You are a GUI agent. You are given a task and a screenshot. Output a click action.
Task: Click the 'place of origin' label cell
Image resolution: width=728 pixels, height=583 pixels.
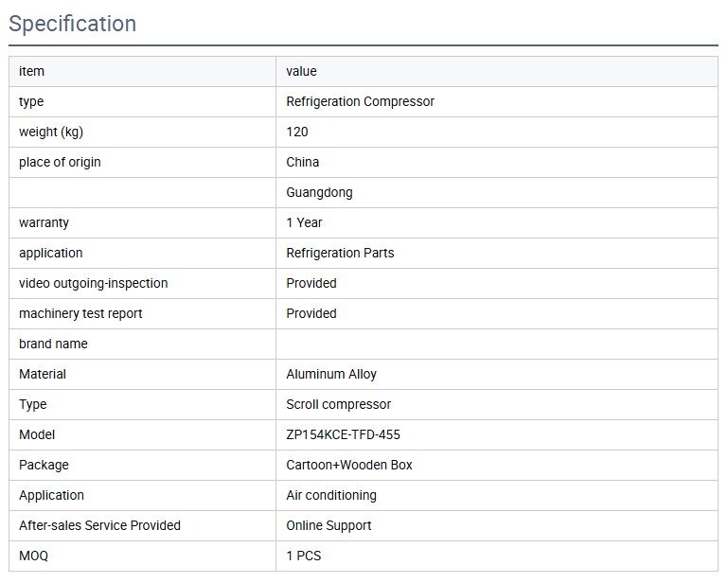pos(60,162)
